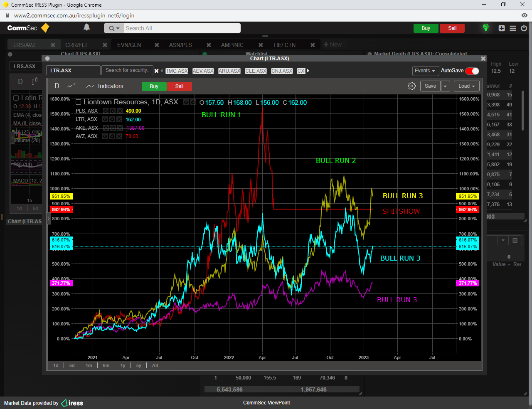The height and width of the screenshot is (409, 532).
Task: Open chart settings gear icon
Action: point(412,86)
